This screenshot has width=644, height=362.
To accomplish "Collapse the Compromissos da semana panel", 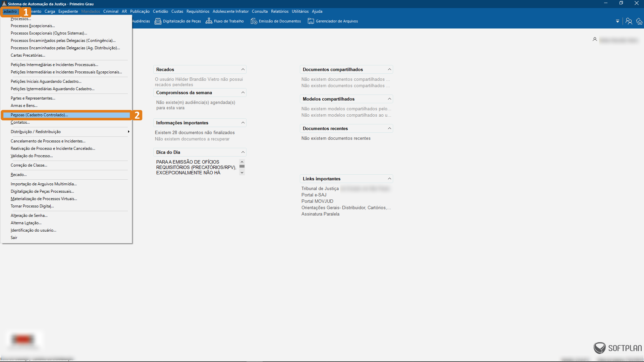I will click(x=243, y=93).
